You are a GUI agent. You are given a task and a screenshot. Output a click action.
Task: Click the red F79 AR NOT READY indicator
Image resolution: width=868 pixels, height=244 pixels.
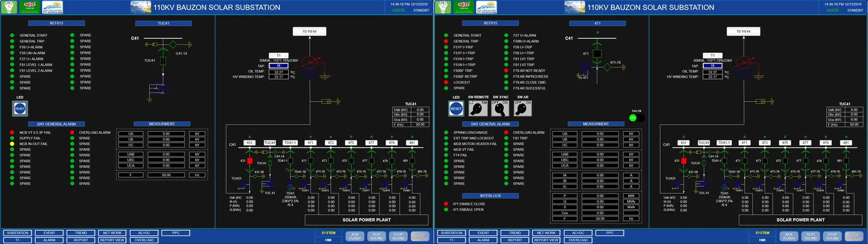pos(506,70)
